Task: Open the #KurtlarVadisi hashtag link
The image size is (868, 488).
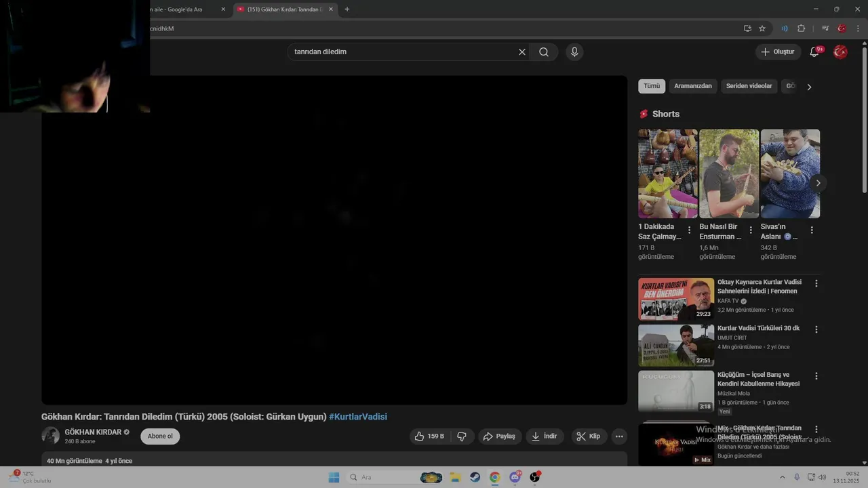Action: click(358, 417)
